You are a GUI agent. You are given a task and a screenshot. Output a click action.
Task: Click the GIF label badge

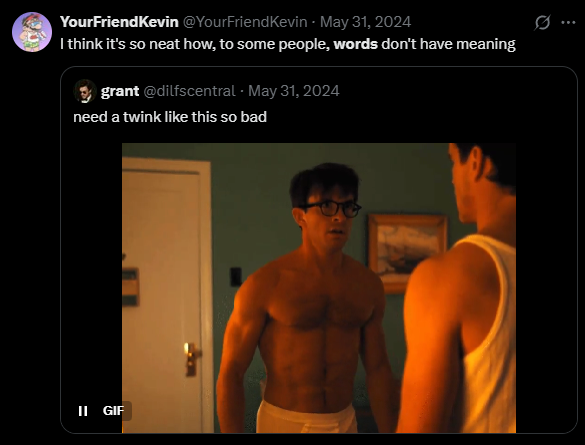[x=113, y=411]
